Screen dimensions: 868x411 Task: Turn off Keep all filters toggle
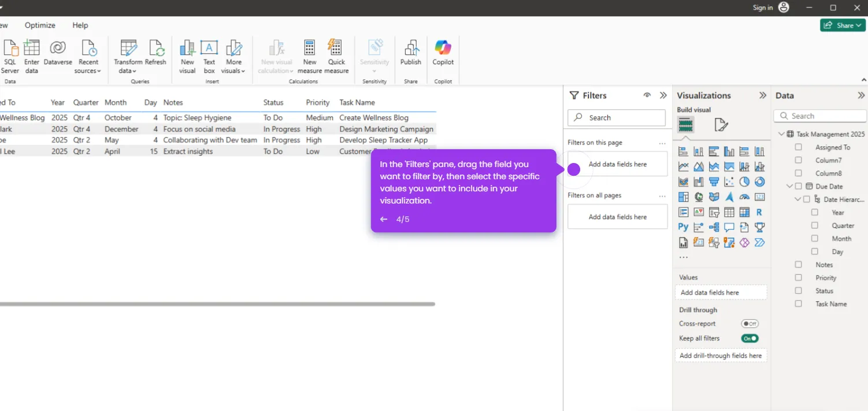(750, 338)
